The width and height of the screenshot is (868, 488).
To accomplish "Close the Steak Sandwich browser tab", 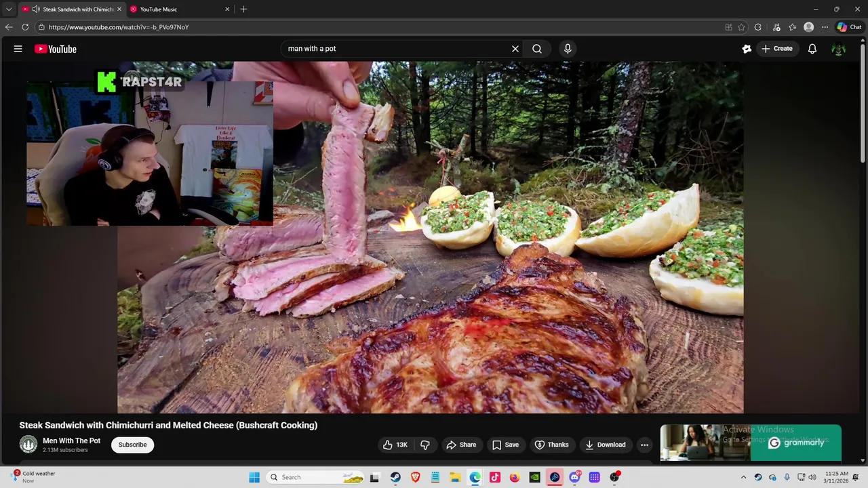I will point(119,9).
